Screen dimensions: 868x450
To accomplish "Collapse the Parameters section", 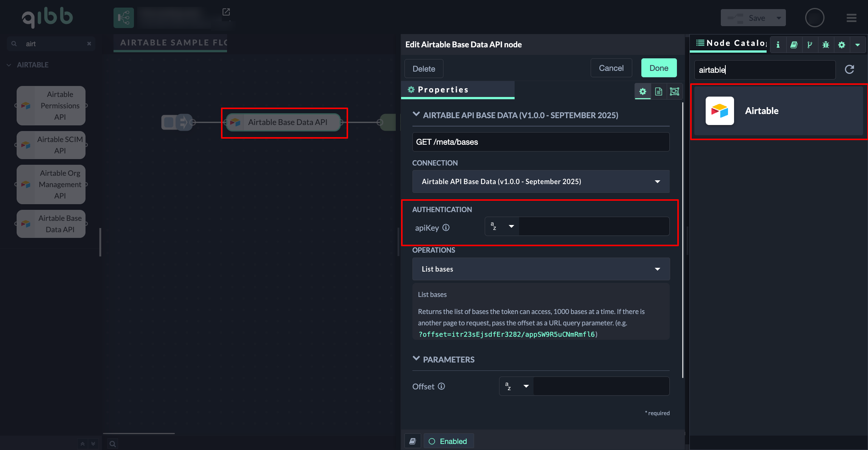I will [416, 359].
